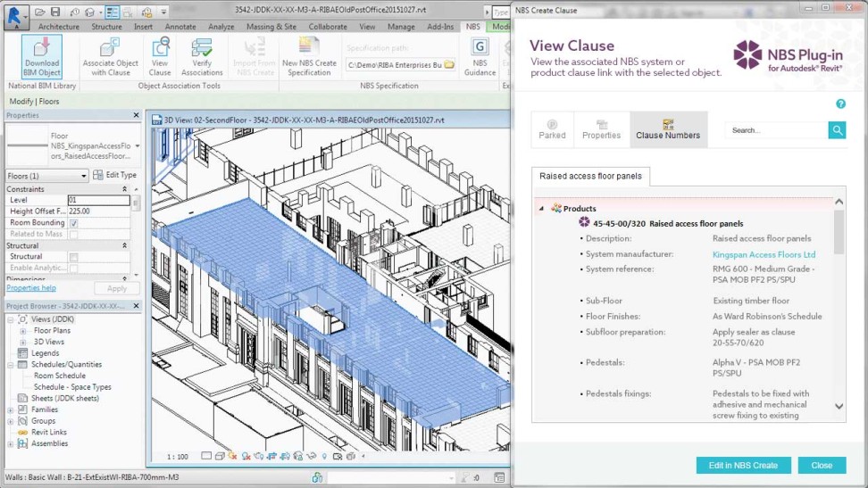Click Associate Object with Clause tool
Screen dimensions: 868x488
click(x=111, y=56)
